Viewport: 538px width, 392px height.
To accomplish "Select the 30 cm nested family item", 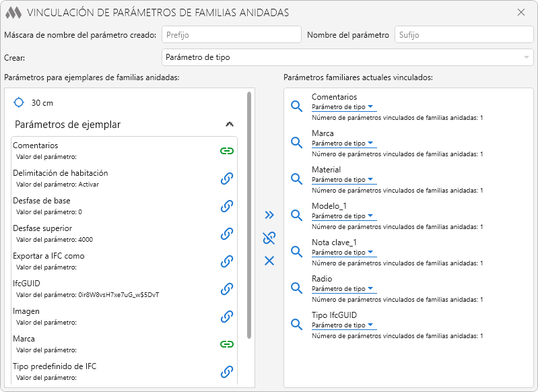I will click(x=42, y=103).
